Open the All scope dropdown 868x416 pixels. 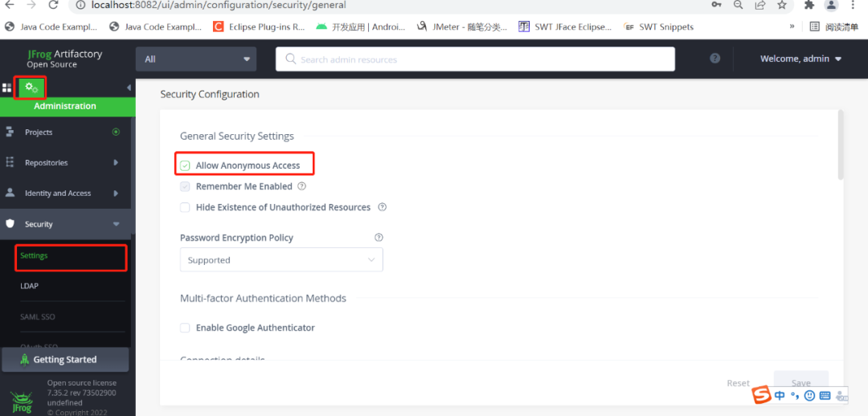(196, 59)
